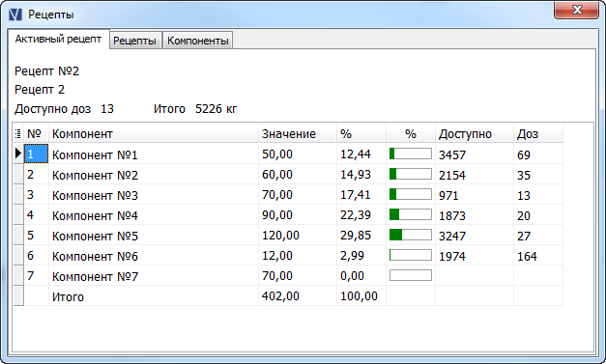Close the Рецепты window
The image size is (606, 364).
coord(577,10)
